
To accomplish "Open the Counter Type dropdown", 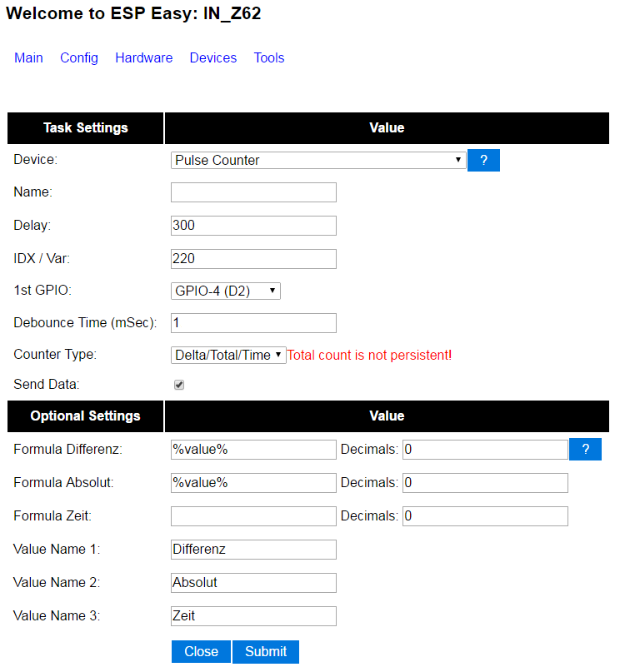I will coord(227,356).
